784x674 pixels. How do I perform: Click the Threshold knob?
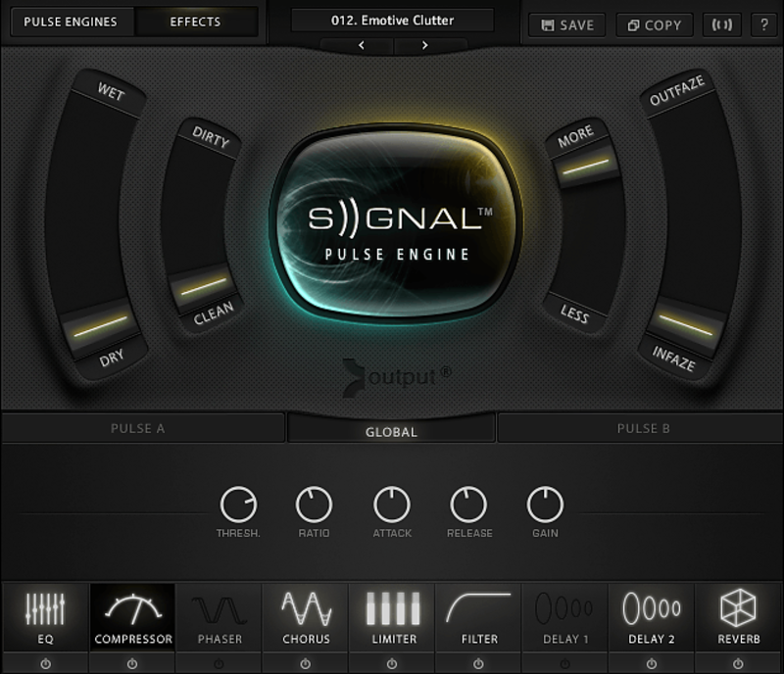pos(238,505)
